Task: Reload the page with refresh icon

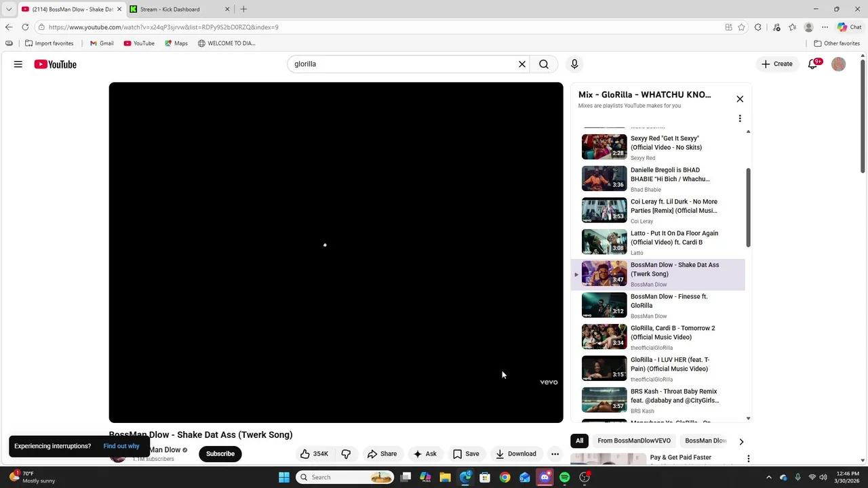Action: (x=25, y=27)
